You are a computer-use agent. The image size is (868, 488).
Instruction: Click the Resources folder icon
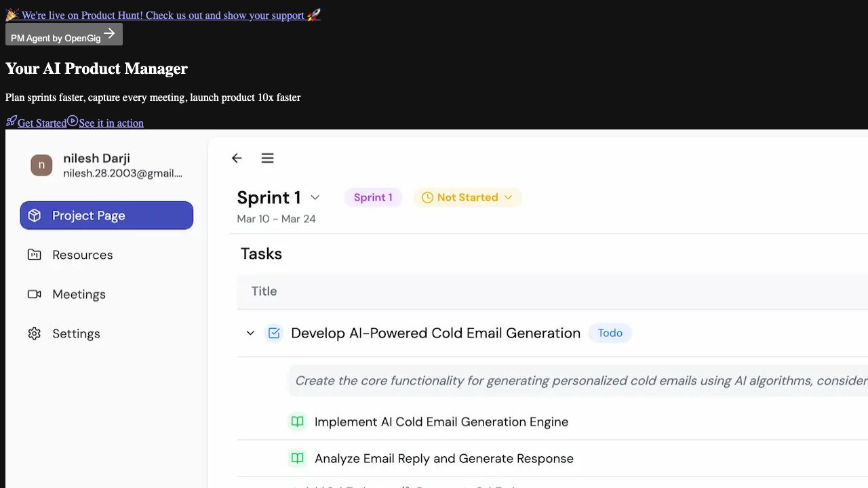point(34,255)
